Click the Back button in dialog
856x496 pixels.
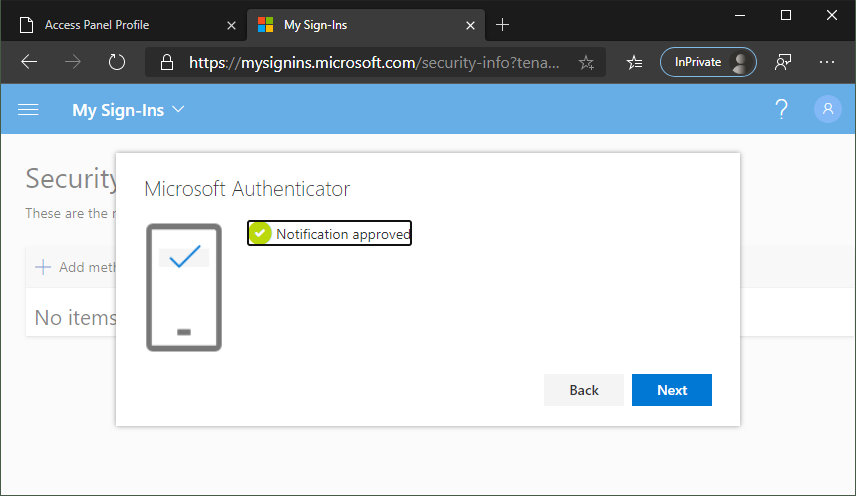(x=584, y=390)
